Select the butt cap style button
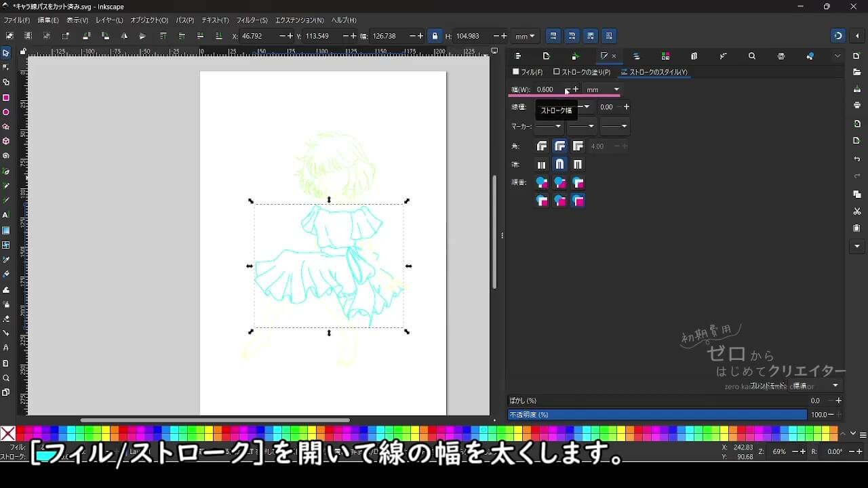The height and width of the screenshot is (488, 868). 541,165
